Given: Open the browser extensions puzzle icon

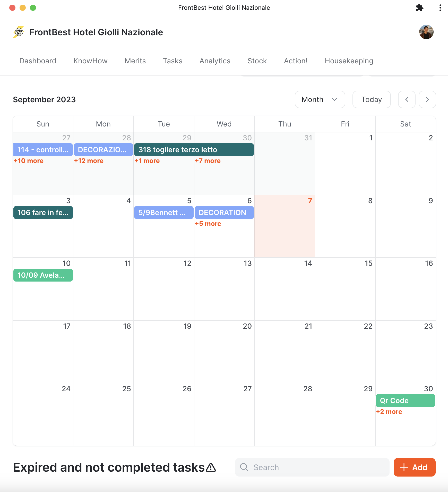Looking at the screenshot, I should (419, 8).
